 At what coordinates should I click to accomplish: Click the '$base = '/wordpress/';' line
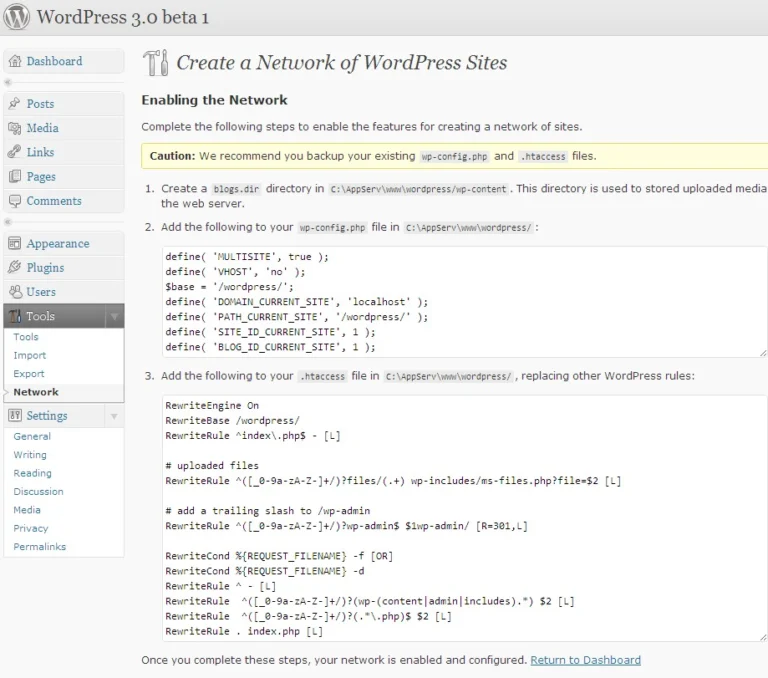(x=229, y=287)
